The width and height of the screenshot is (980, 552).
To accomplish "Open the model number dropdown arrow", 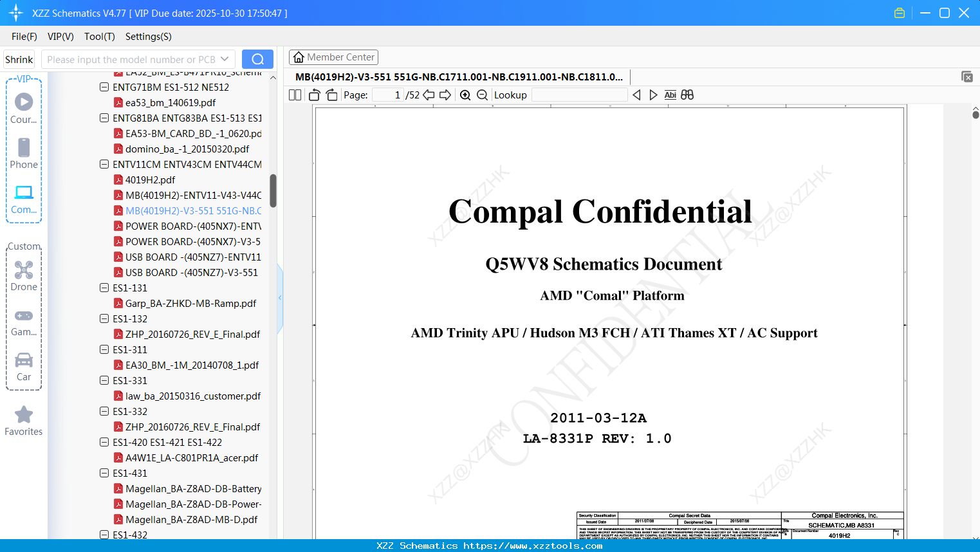I will (x=225, y=59).
